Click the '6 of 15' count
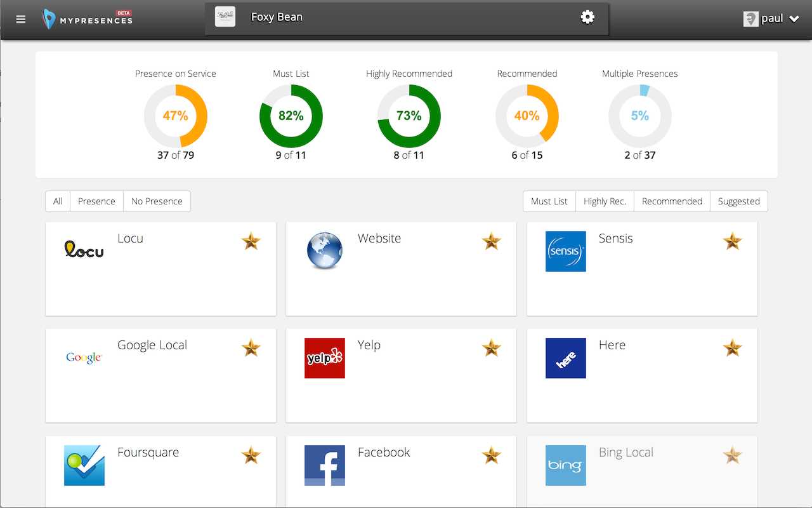Screen dimensions: 812x508 coord(527,155)
